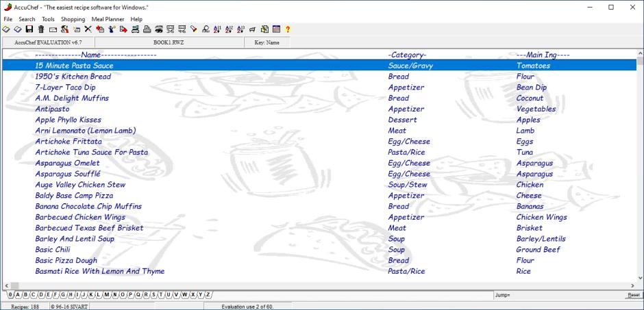The height and width of the screenshot is (310, 644).
Task: Click the flashlight search icon
Action: 194,29
